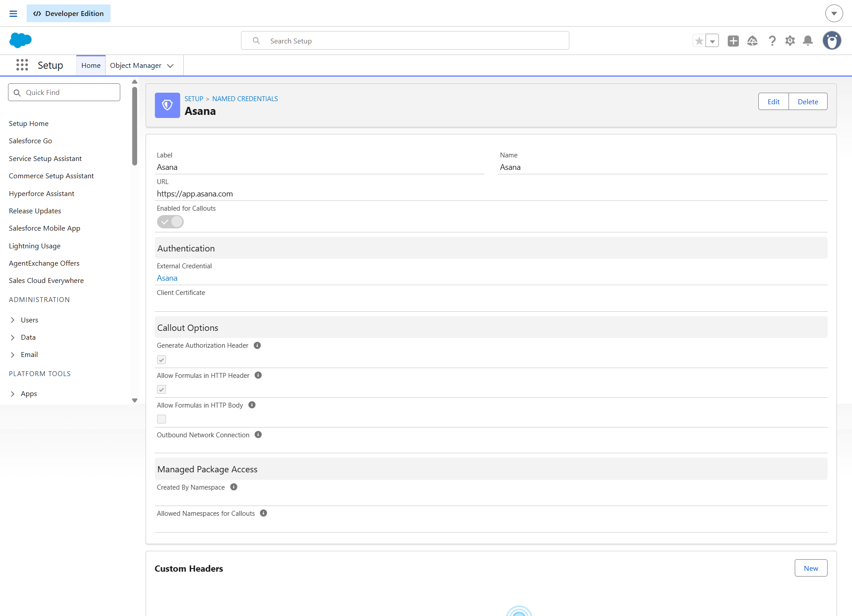Toggle Enabled for Callouts switch
The height and width of the screenshot is (616, 852).
pos(170,222)
